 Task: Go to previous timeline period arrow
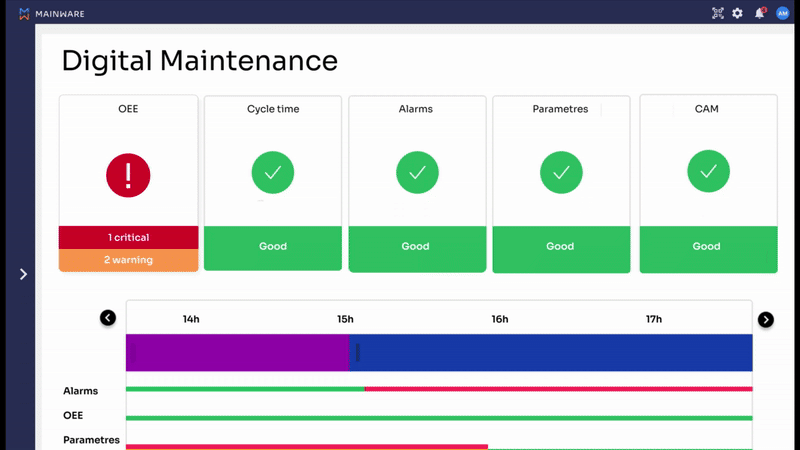(108, 318)
